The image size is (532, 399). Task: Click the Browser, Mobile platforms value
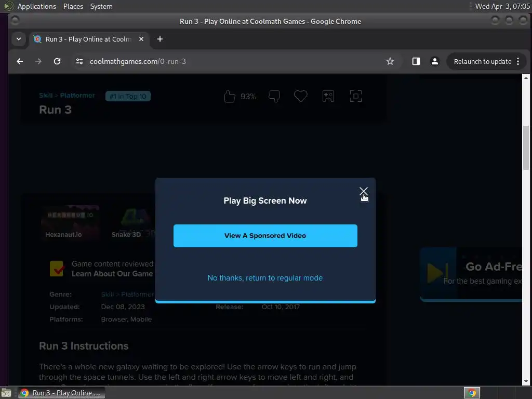coord(126,320)
